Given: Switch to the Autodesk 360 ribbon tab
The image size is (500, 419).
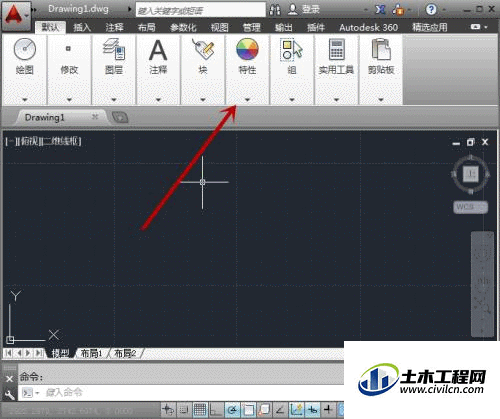Looking at the screenshot, I should click(x=368, y=27).
